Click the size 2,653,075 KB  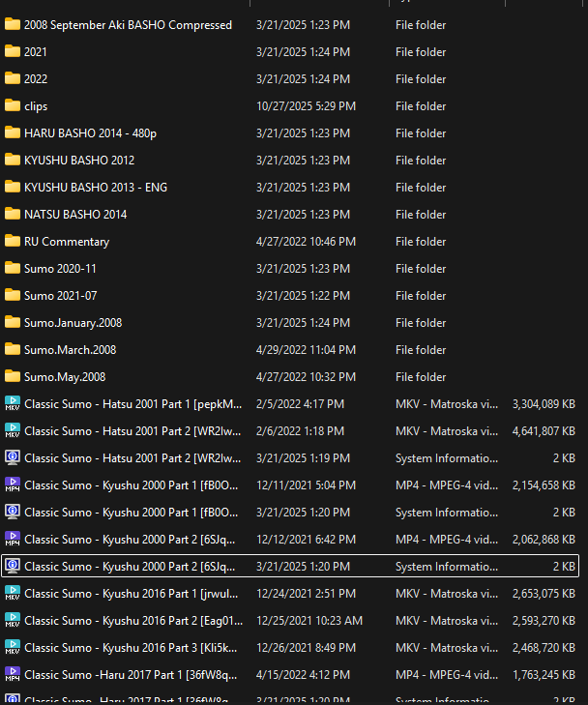pyautogui.click(x=544, y=594)
